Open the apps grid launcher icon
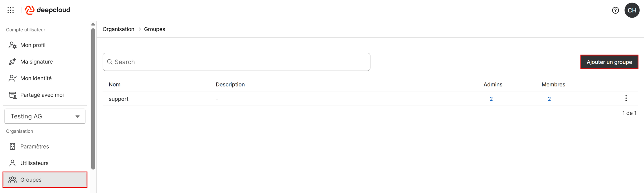This screenshot has height=193, width=644. (x=11, y=10)
